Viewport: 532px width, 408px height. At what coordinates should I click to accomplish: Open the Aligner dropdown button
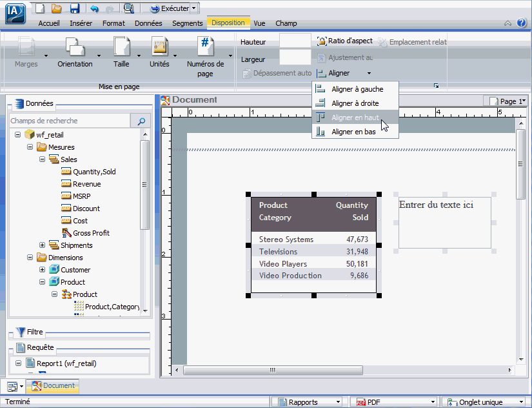tap(344, 73)
